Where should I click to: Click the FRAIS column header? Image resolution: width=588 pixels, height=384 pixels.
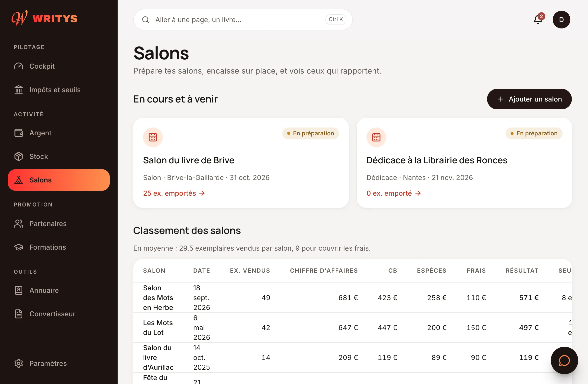click(x=476, y=271)
